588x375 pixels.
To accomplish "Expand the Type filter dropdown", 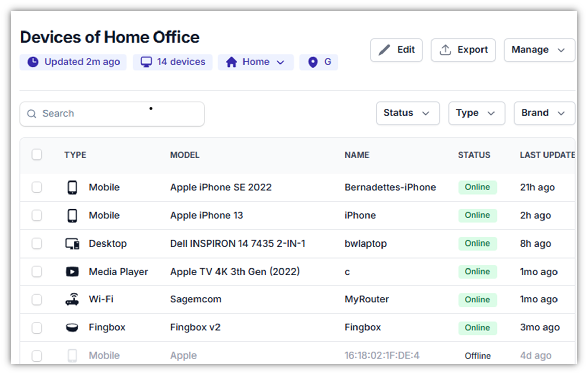I will click(476, 113).
